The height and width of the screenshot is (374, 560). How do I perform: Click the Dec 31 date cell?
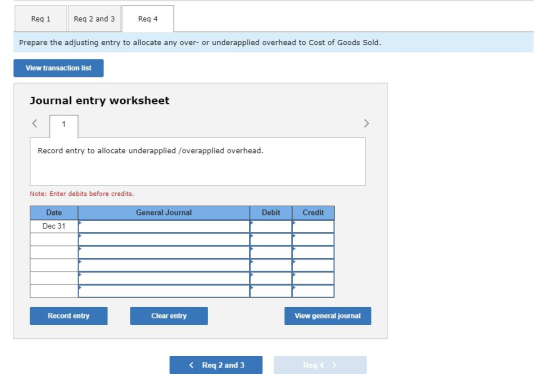click(54, 226)
